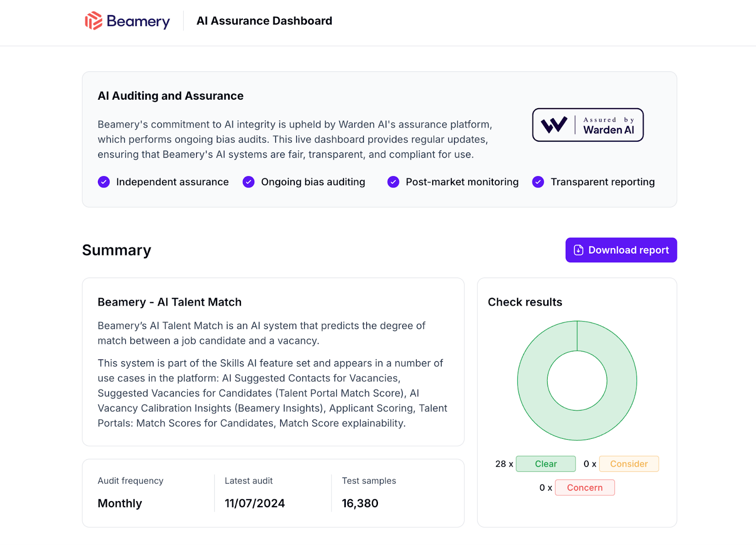
Task: Click the AI Auditing and Assurance heading
Action: (x=171, y=96)
